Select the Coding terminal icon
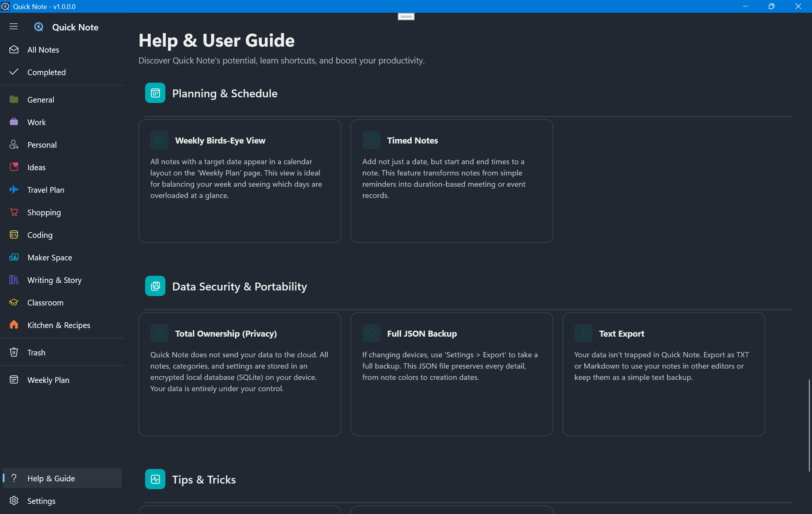This screenshot has width=812, height=514. pyautogui.click(x=14, y=234)
